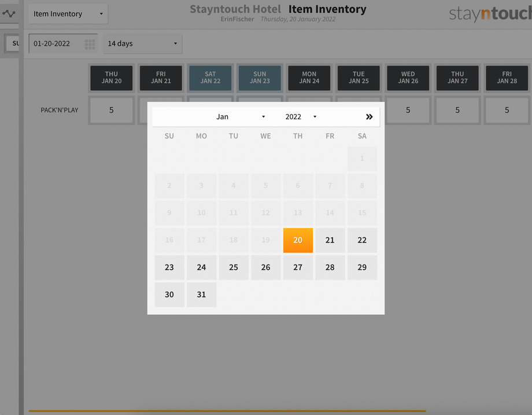Choose date 31 in the calendar
The image size is (532, 415).
202,295
